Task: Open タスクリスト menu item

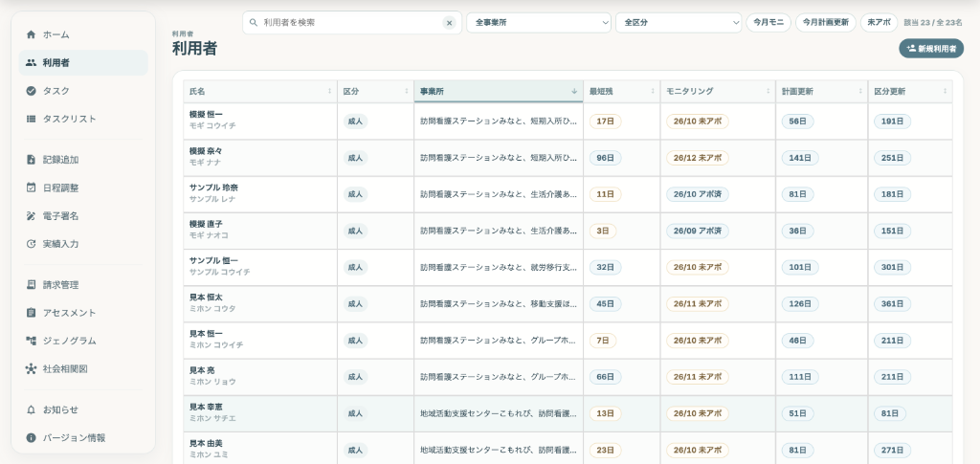Action: tap(83, 119)
